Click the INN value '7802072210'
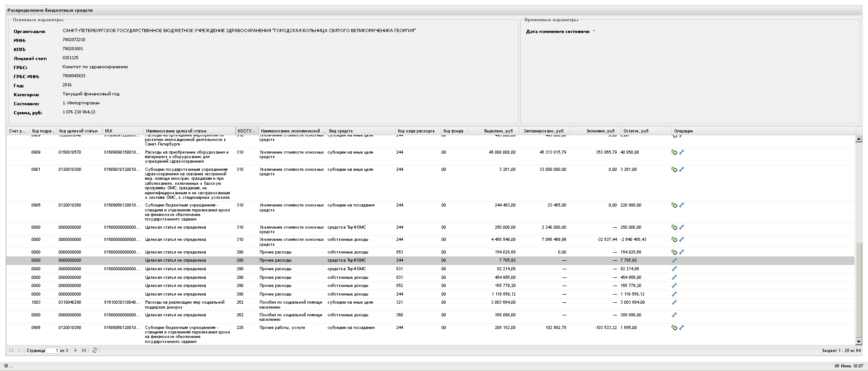This screenshot has height=371, width=868. click(x=74, y=40)
